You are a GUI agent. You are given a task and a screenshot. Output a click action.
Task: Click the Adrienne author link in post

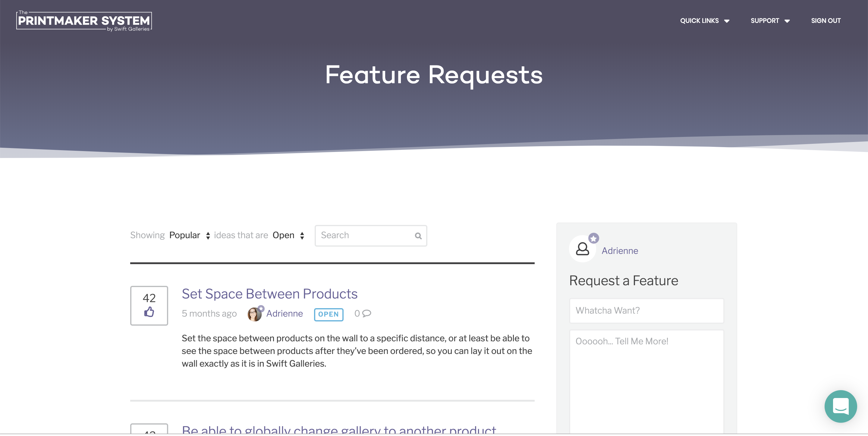pyautogui.click(x=285, y=313)
